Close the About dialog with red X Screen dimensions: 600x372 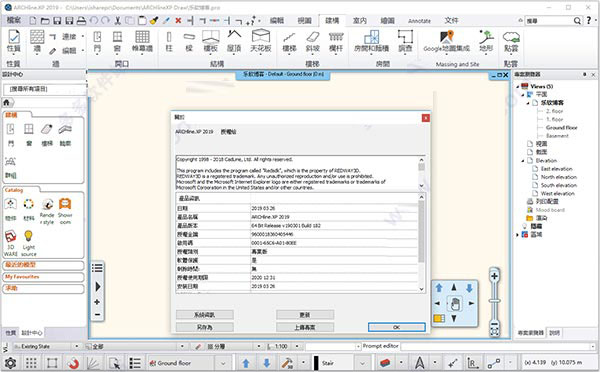pyautogui.click(x=426, y=118)
